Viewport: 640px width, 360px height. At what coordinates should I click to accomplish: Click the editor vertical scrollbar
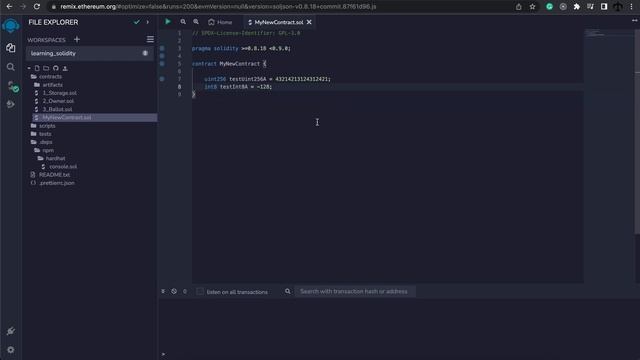(637, 131)
